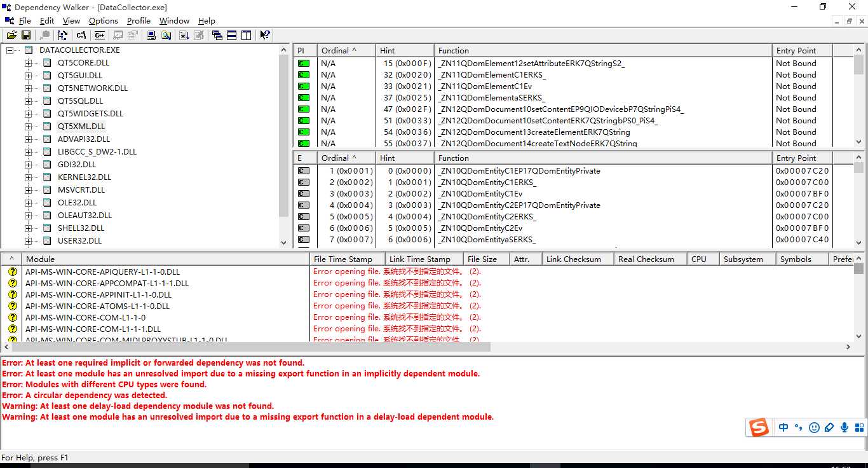Click the module list scroll-right arrow
The image size is (868, 468).
pos(848,347)
